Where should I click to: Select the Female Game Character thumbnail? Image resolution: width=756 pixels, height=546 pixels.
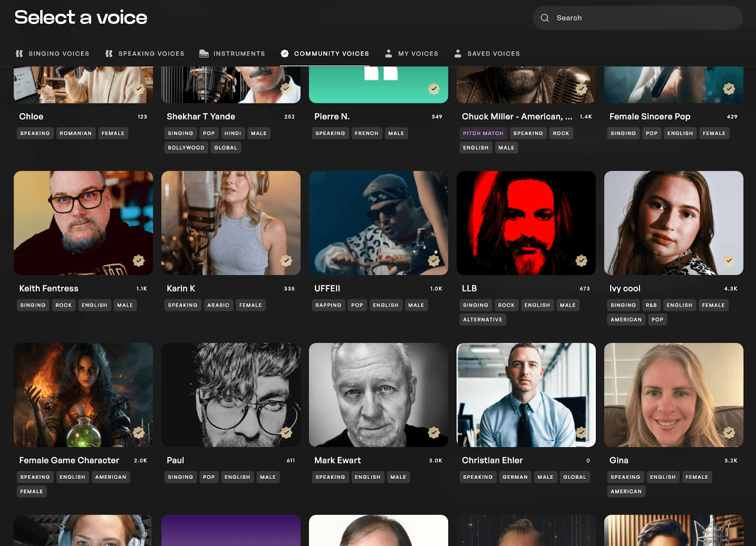pos(83,396)
